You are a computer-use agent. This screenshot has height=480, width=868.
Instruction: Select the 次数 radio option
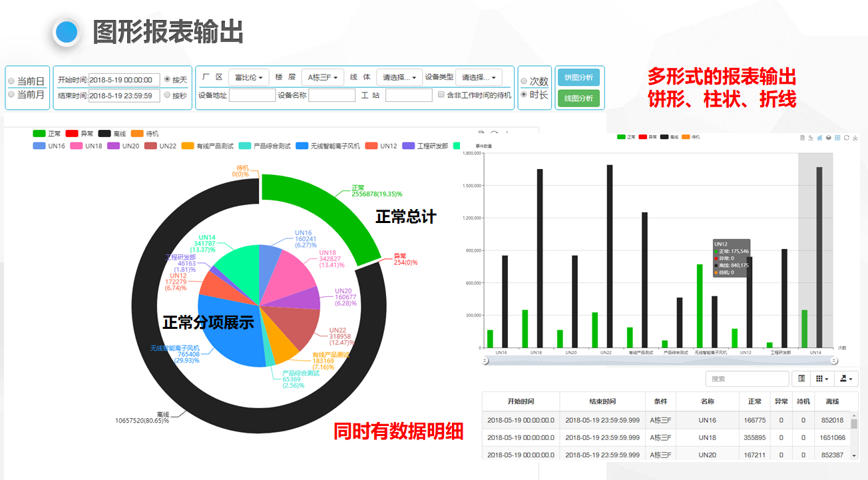coord(525,82)
